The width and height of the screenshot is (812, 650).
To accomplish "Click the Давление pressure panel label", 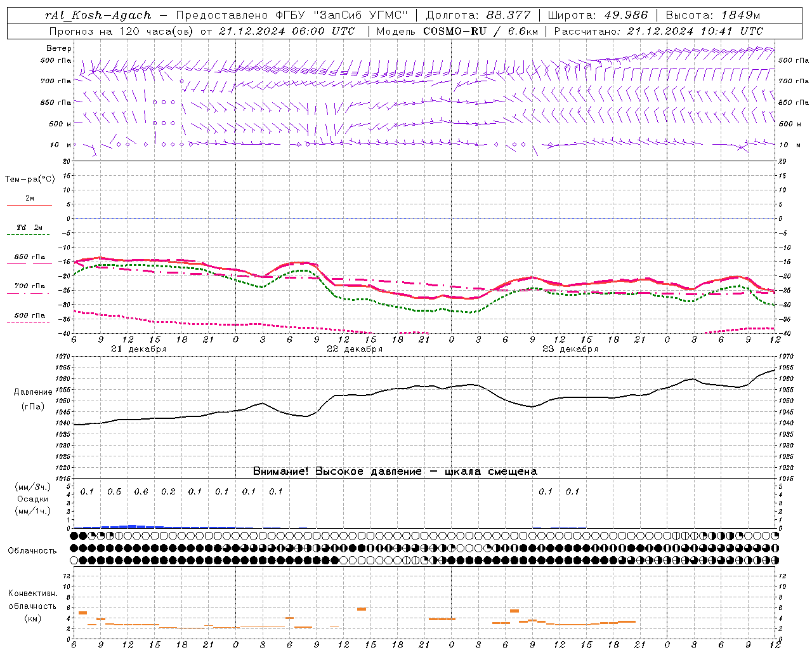I will (x=34, y=392).
